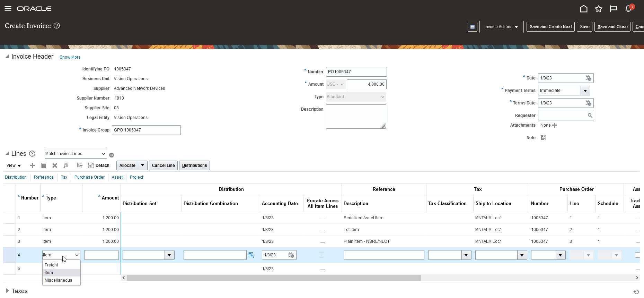Select Freight from type list

[x=61, y=265]
